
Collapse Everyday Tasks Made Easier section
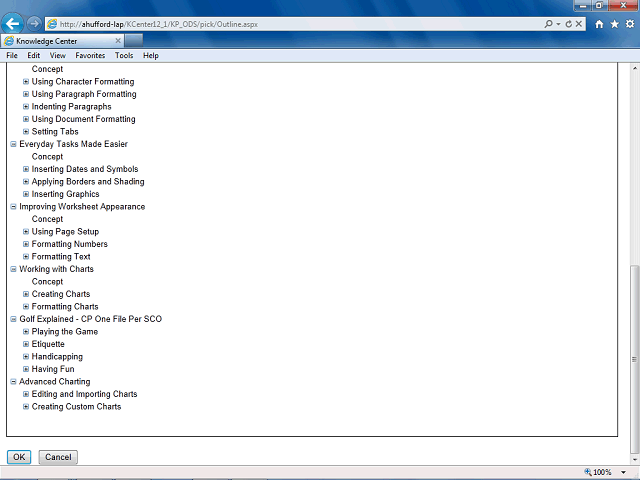pyautogui.click(x=13, y=144)
